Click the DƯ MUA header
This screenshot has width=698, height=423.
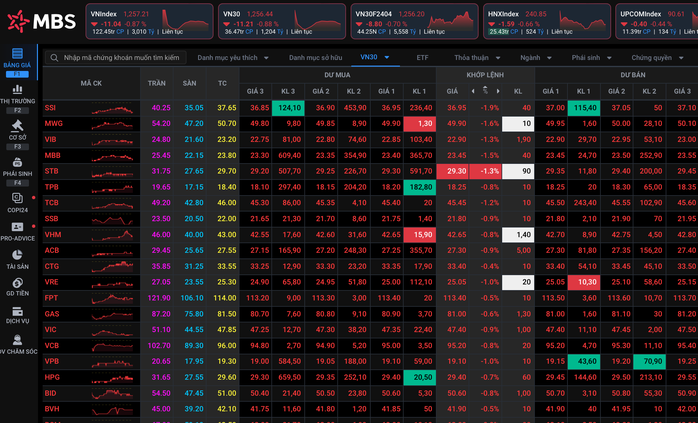pyautogui.click(x=337, y=75)
